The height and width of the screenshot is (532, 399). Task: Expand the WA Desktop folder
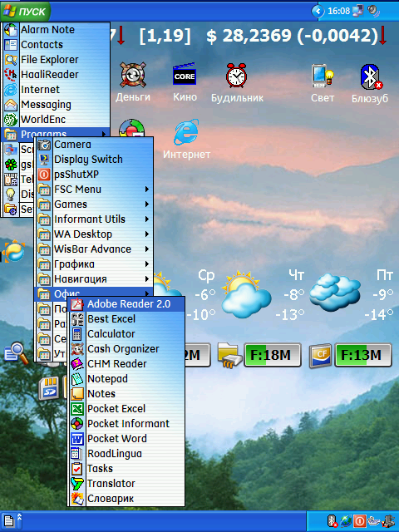click(94, 234)
